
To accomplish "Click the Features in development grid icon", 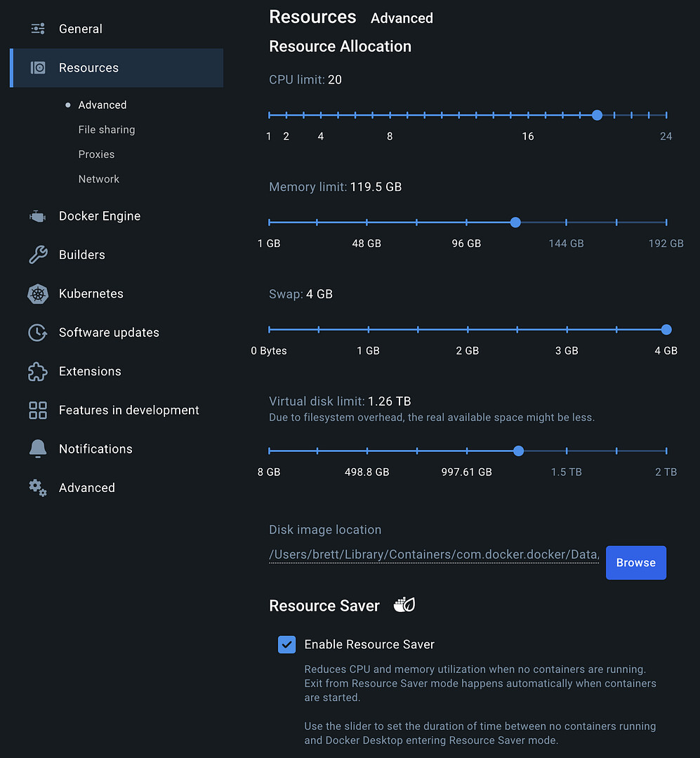I will (38, 411).
